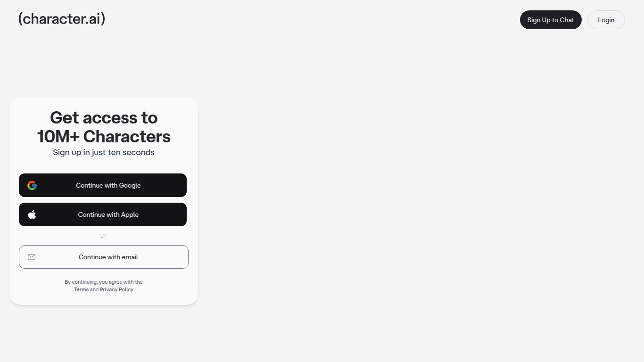Image resolution: width=644 pixels, height=362 pixels.
Task: Click the Apple logo icon
Action: point(32,214)
